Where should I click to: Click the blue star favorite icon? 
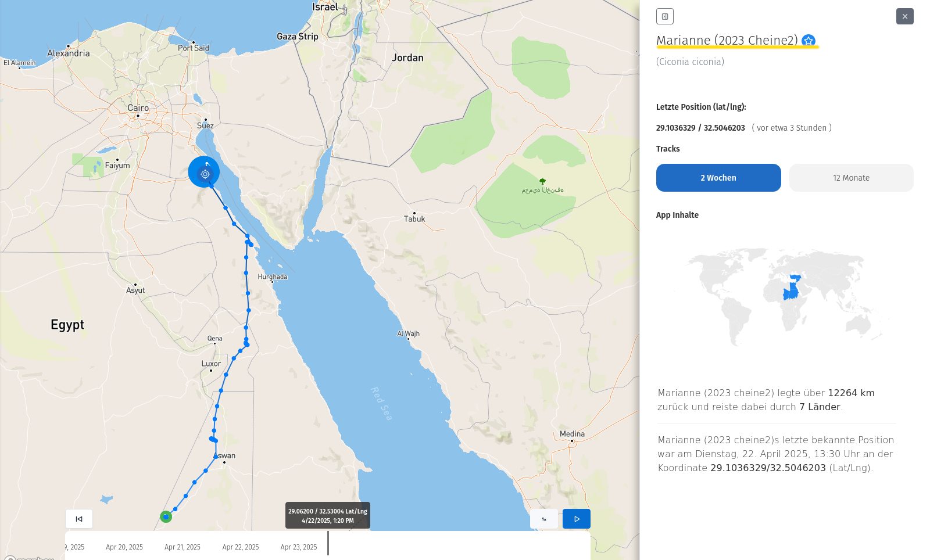(808, 41)
